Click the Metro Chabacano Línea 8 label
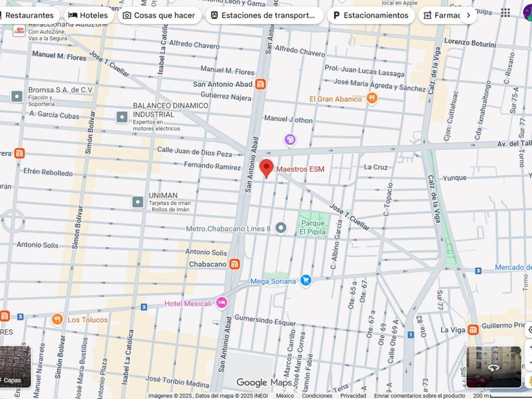 pos(229,229)
